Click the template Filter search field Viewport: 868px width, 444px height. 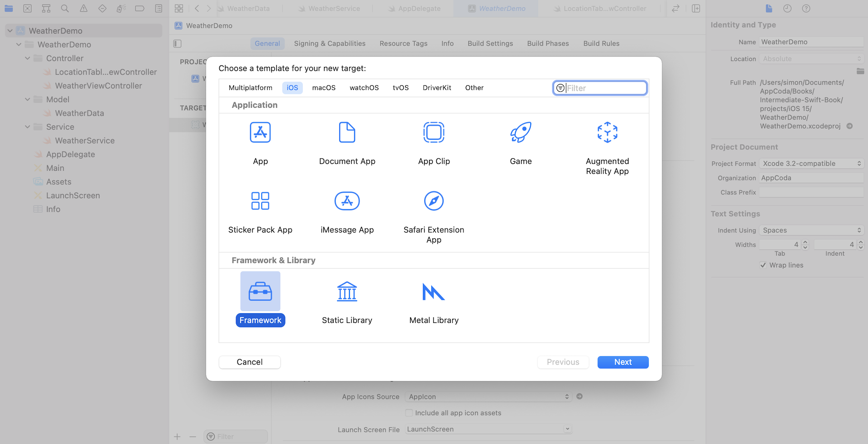coord(604,88)
